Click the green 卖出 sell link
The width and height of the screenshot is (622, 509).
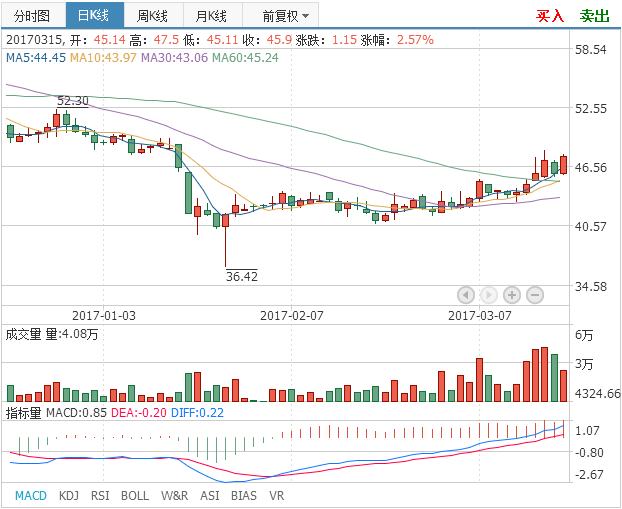coord(594,16)
